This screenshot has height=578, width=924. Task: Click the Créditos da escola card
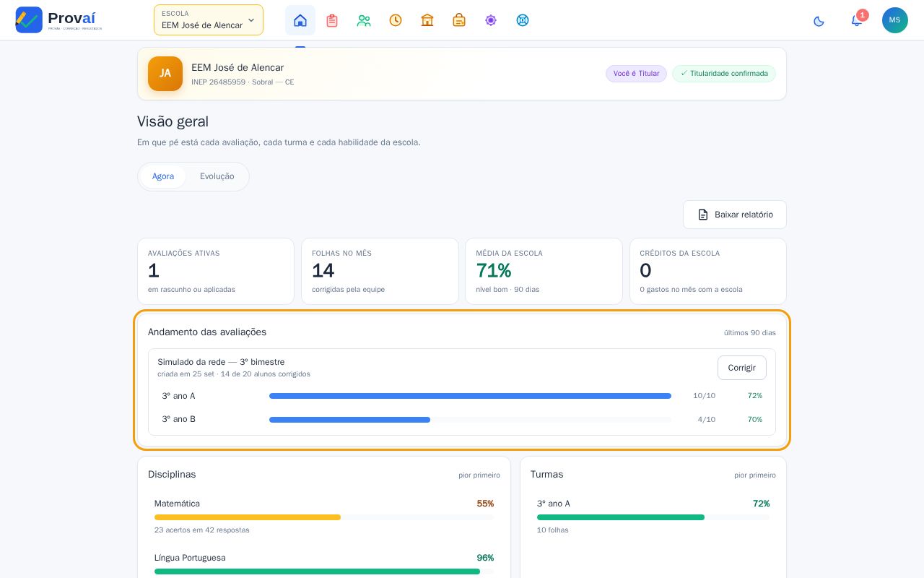click(708, 271)
